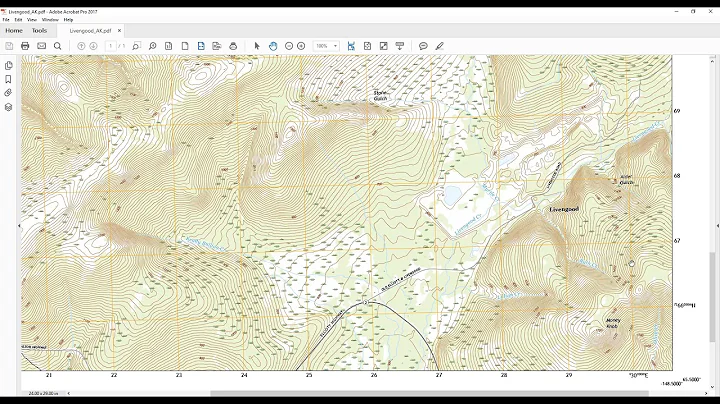The image size is (720, 404).
Task: Expand the right tools pane arrow
Action: [717, 226]
